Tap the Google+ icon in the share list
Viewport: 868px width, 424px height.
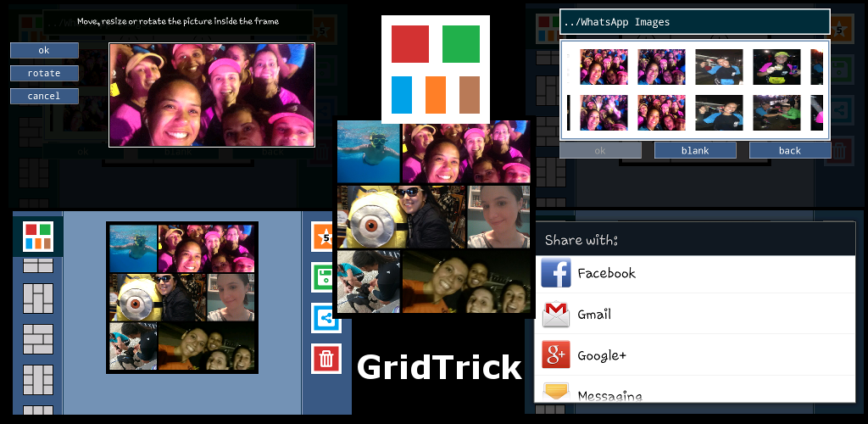pos(556,354)
